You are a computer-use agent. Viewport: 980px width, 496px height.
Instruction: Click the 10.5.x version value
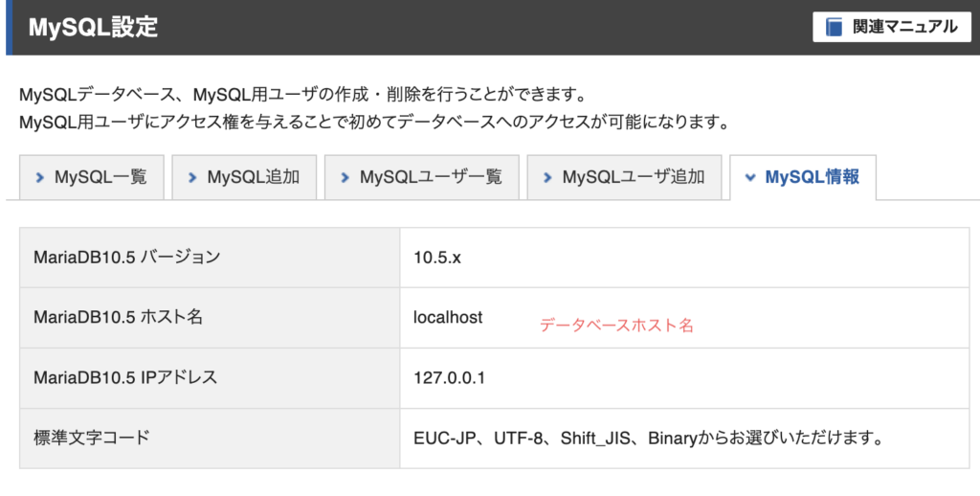[437, 258]
